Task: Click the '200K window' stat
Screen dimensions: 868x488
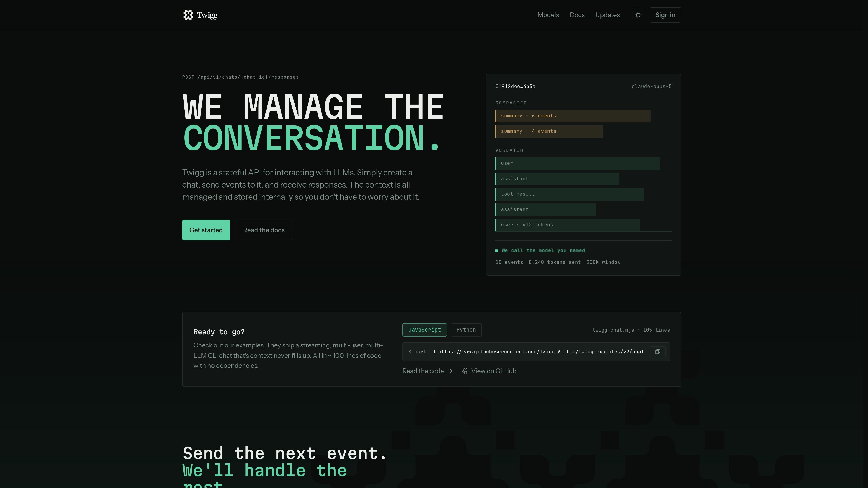Action: click(x=603, y=262)
